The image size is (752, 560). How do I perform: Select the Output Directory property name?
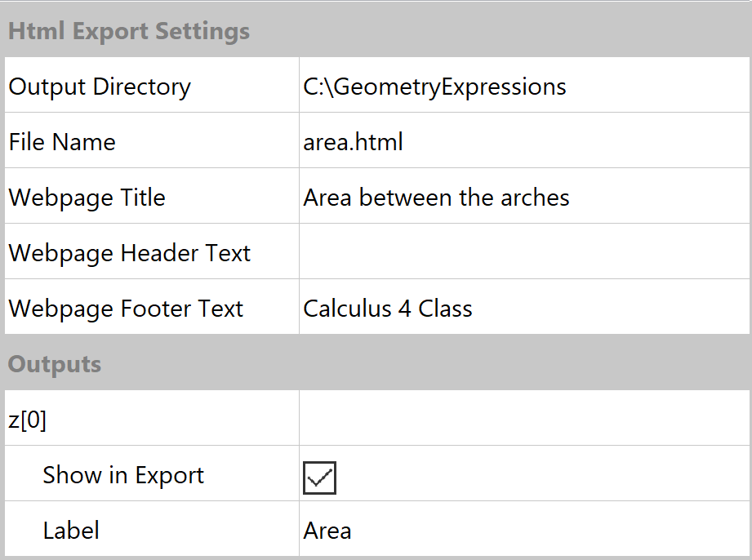pyautogui.click(x=100, y=87)
